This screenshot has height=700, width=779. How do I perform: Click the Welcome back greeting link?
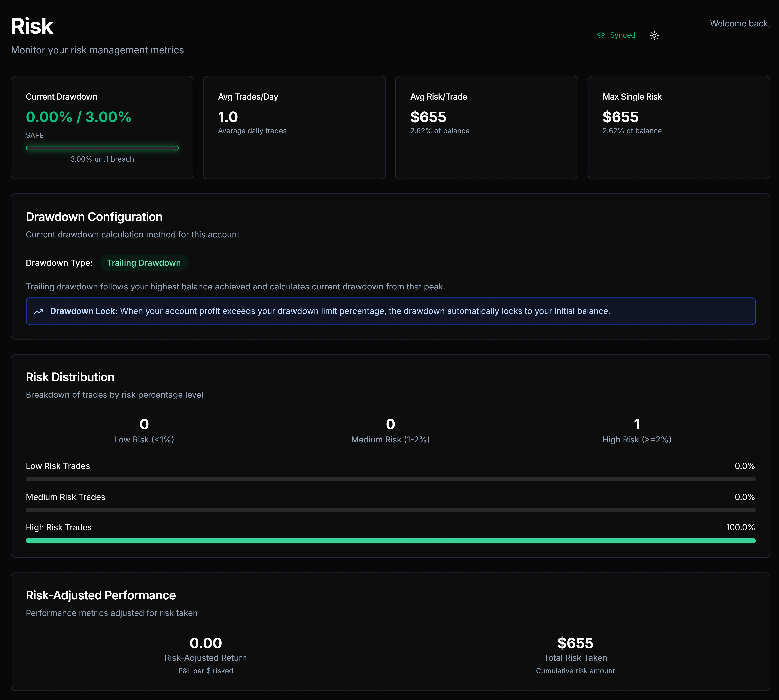click(x=740, y=23)
